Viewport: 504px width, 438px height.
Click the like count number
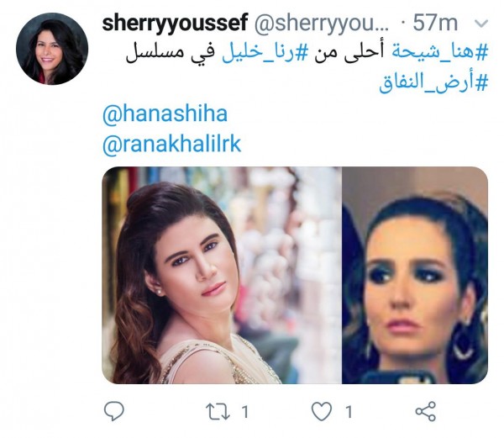pyautogui.click(x=349, y=412)
